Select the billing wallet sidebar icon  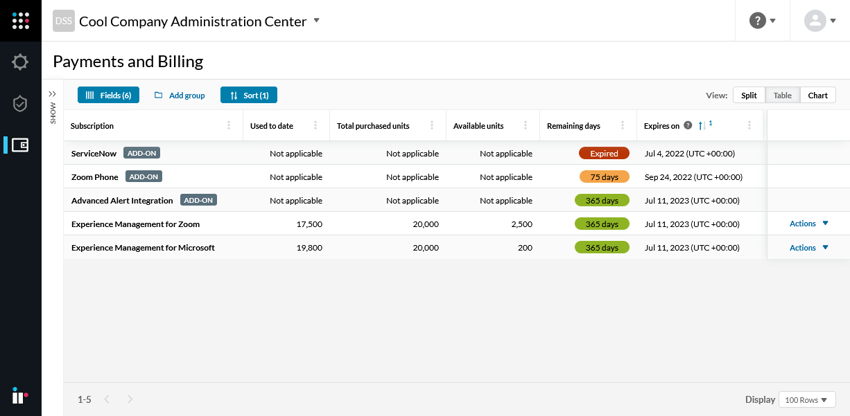[x=20, y=145]
